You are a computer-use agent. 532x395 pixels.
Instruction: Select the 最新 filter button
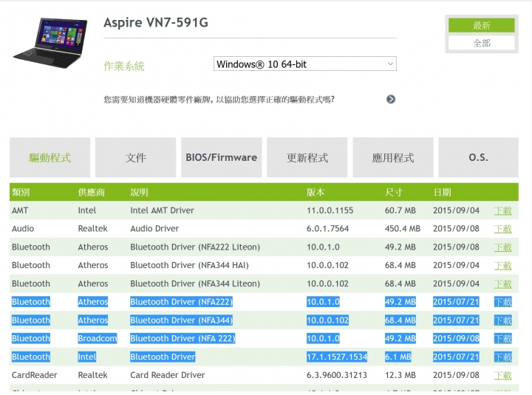(481, 25)
